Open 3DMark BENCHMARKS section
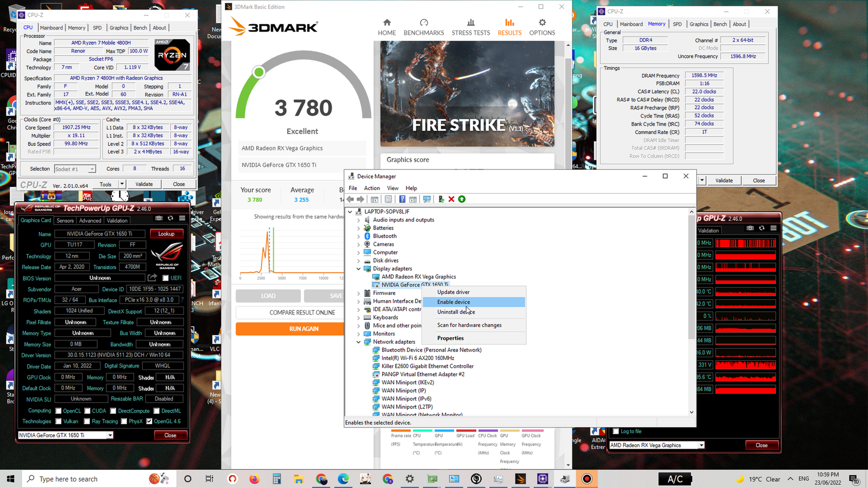Screen dimensions: 868x488 click(424, 28)
